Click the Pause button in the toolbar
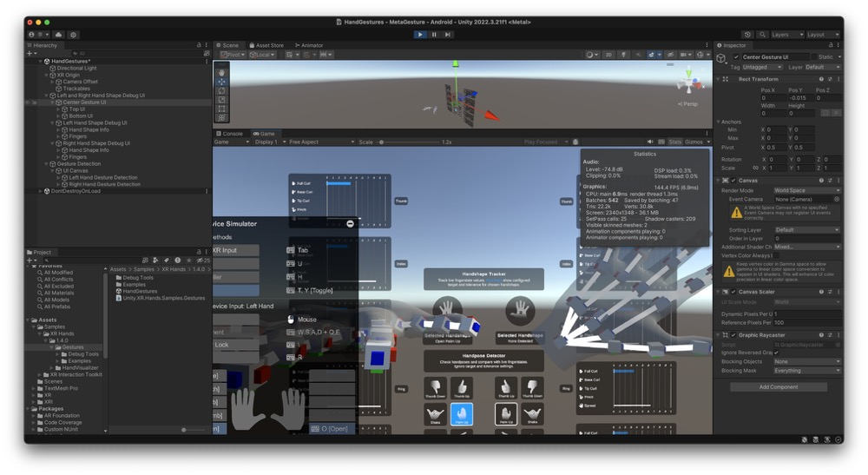The height and width of the screenshot is (475, 868). (x=434, y=35)
